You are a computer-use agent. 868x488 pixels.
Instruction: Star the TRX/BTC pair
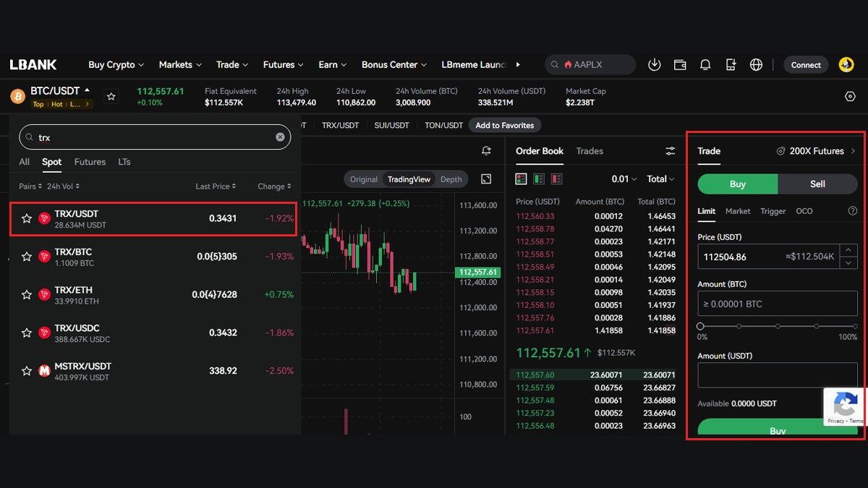click(27, 257)
